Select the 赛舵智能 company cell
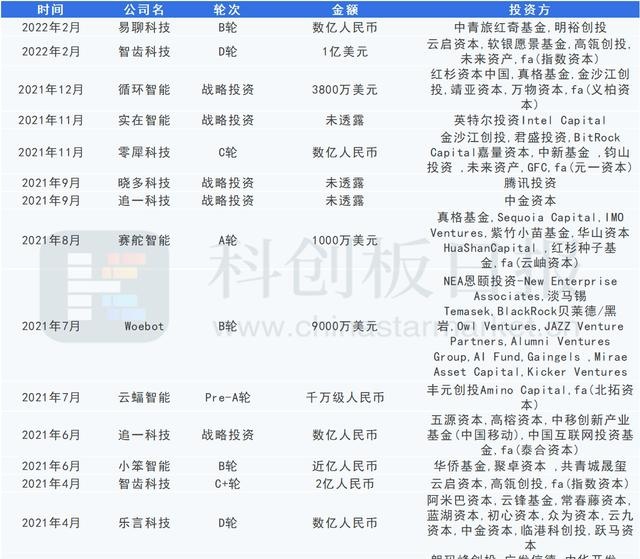The width and height of the screenshot is (640, 559). point(144,240)
